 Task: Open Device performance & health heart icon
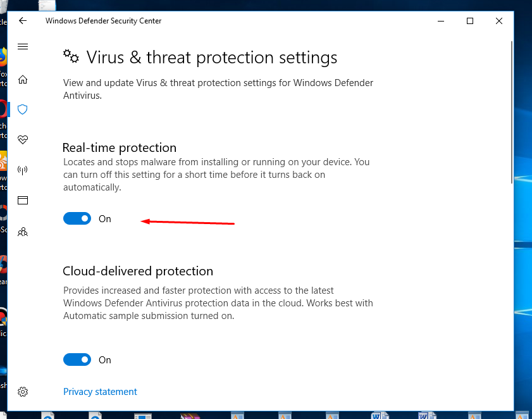[23, 140]
